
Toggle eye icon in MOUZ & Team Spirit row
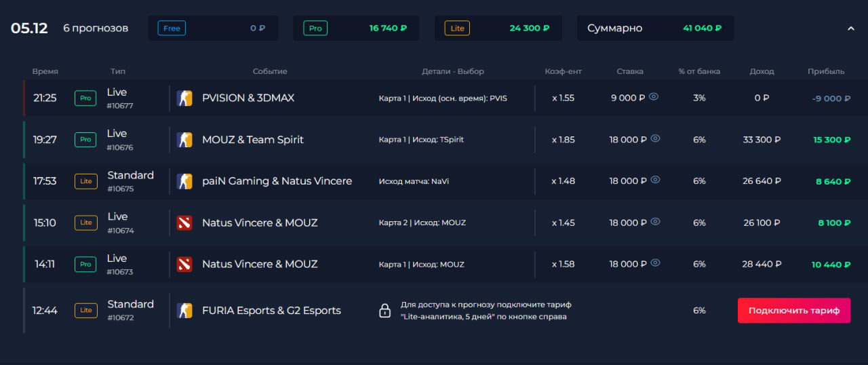click(654, 138)
